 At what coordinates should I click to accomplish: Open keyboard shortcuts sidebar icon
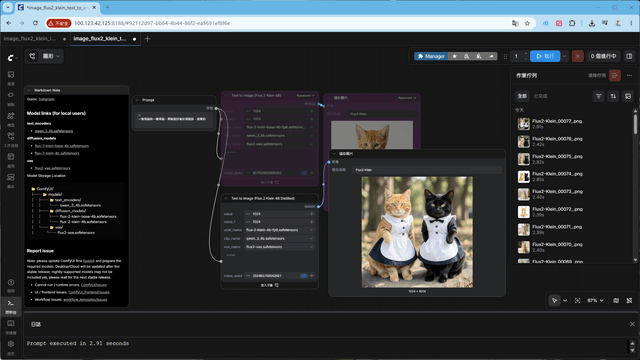point(11,324)
